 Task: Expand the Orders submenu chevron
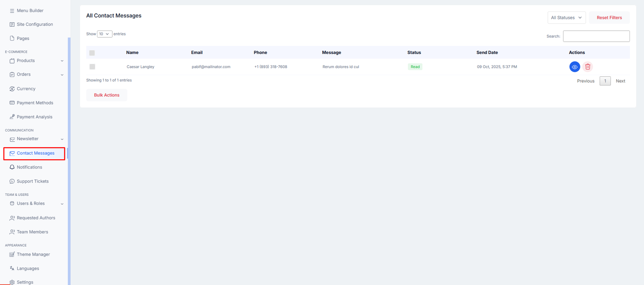point(62,75)
